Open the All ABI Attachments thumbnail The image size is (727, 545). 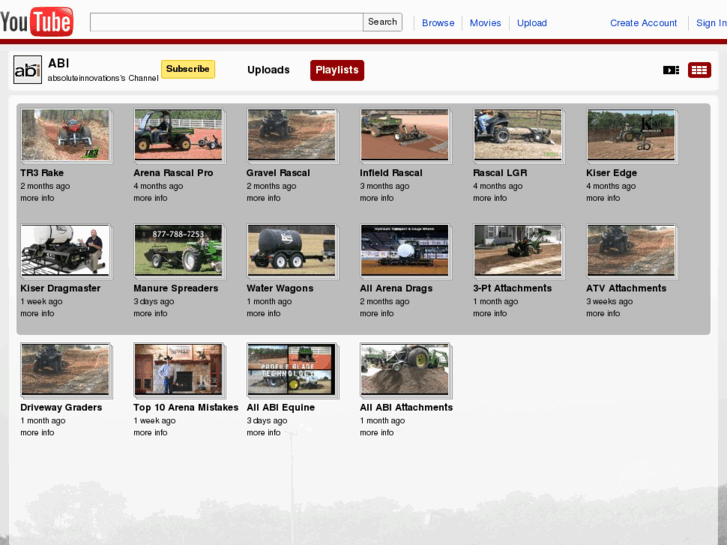click(405, 370)
